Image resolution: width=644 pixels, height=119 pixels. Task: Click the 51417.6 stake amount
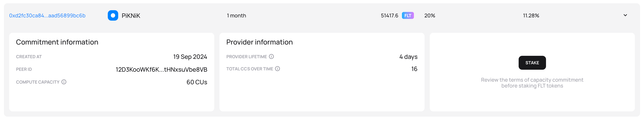(x=389, y=15)
